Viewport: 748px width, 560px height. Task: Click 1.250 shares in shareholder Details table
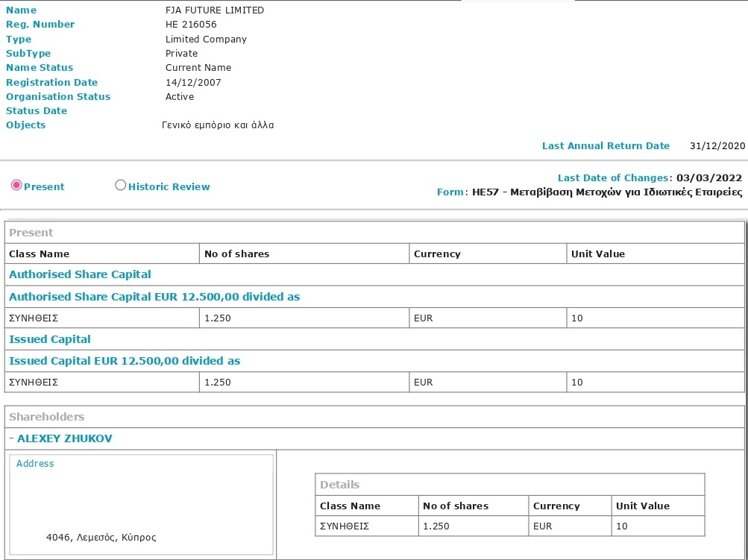click(x=436, y=526)
